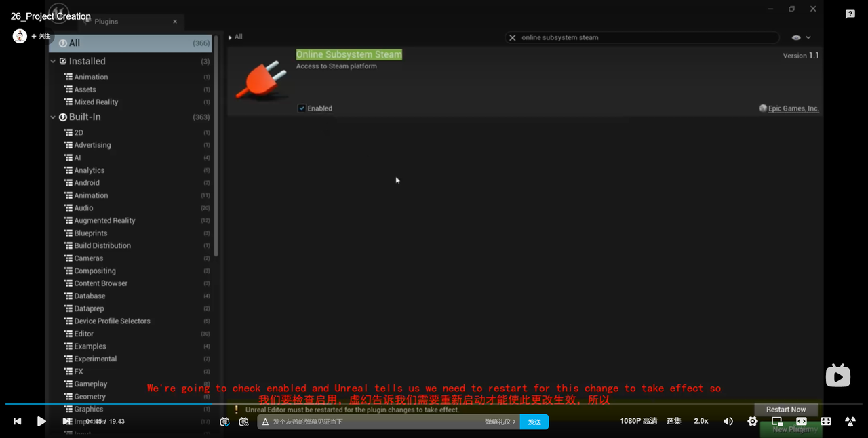This screenshot has height=438, width=868.
Task: Change the 2.0x playback speed
Action: pyautogui.click(x=701, y=421)
